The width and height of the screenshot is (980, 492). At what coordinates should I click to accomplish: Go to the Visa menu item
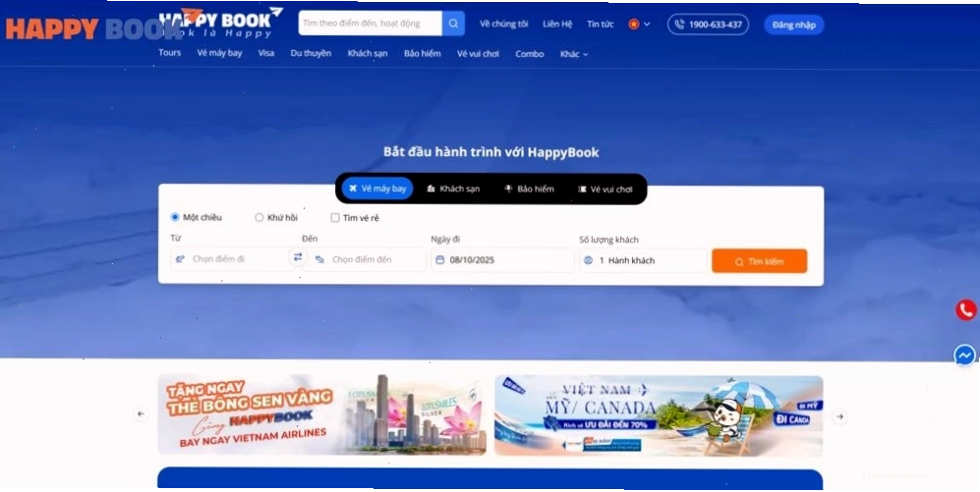click(x=266, y=53)
